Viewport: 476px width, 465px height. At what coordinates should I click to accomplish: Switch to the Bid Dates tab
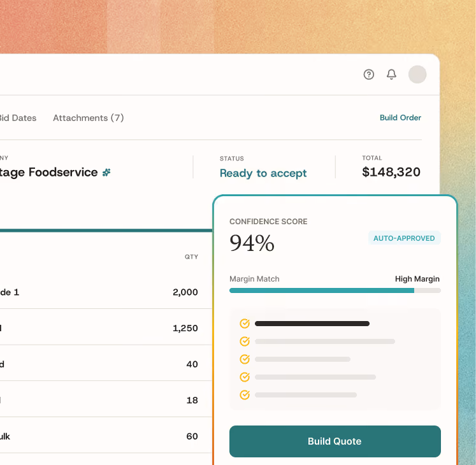[x=18, y=118]
